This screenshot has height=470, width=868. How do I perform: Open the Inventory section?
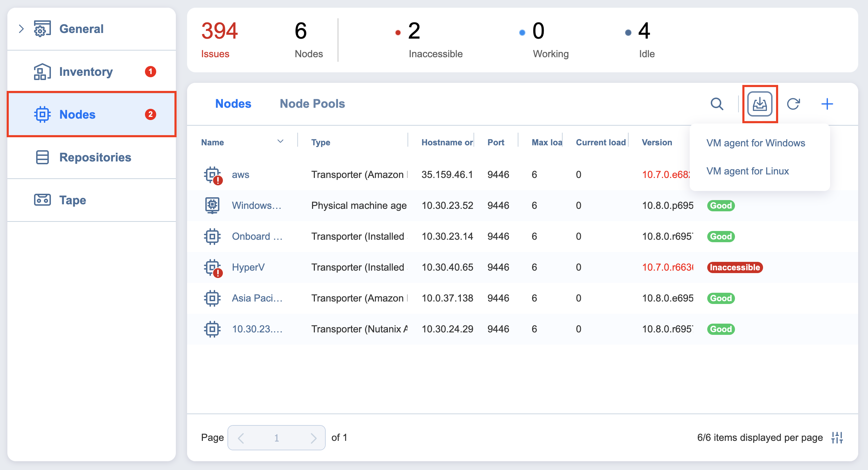tap(86, 72)
